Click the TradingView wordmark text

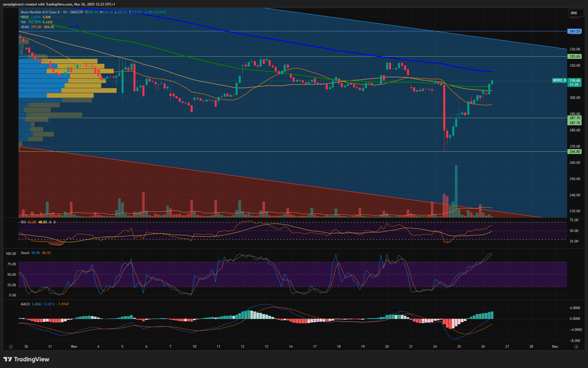pyautogui.click(x=32, y=359)
